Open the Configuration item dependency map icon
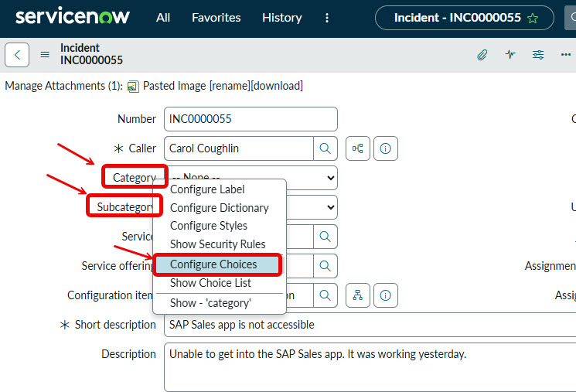Viewport: 576px width, 392px height. 357,295
